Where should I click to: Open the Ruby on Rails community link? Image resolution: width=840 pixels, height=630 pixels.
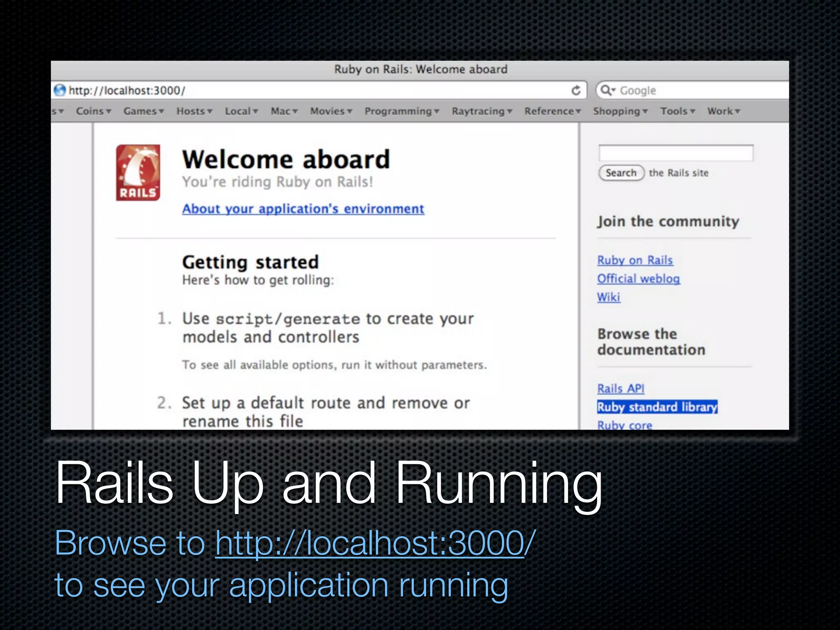pos(635,260)
